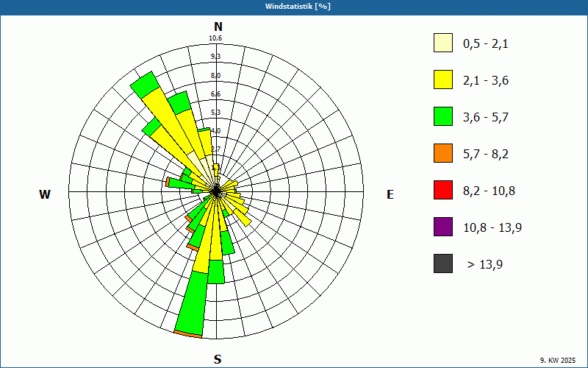588x368 pixels.
Task: Click the 6,6 axis scale value
Action: (215, 94)
